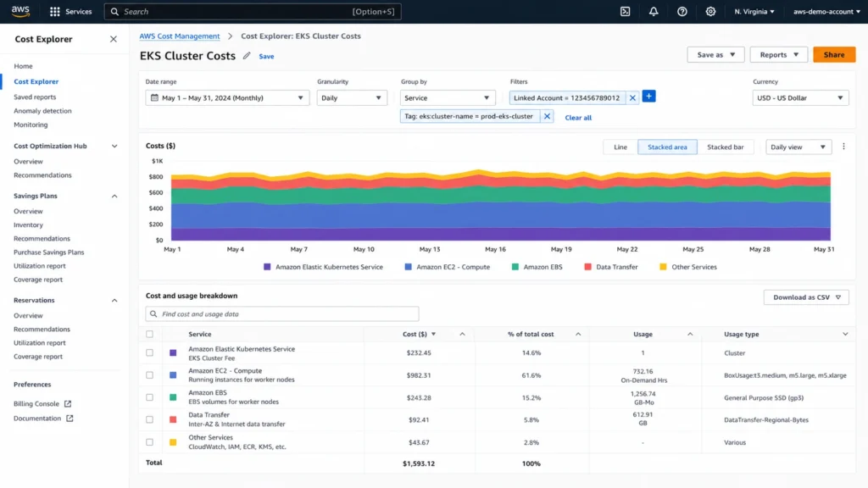Click the Cost ($) descending sort triangle
868x488 pixels.
point(433,334)
